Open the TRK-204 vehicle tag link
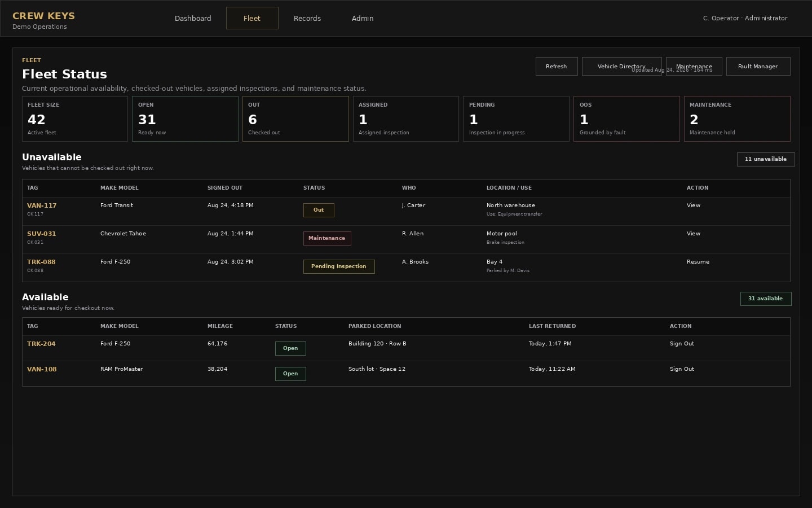The width and height of the screenshot is (812, 508). pyautogui.click(x=41, y=344)
